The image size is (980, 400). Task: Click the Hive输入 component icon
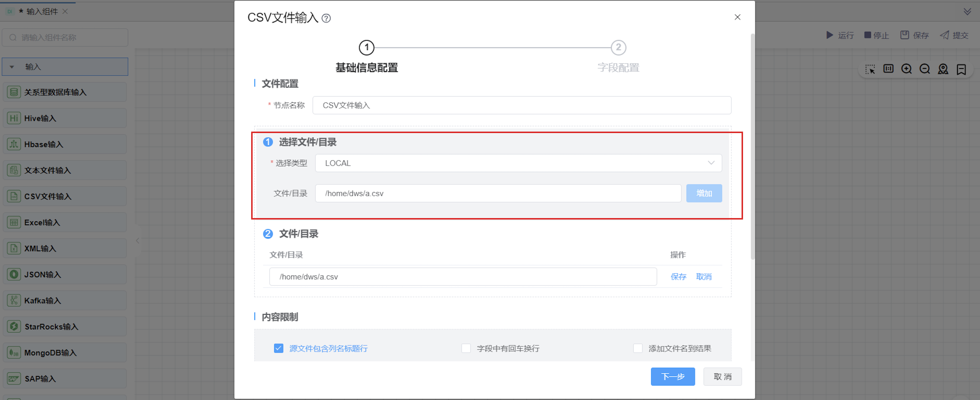(14, 118)
